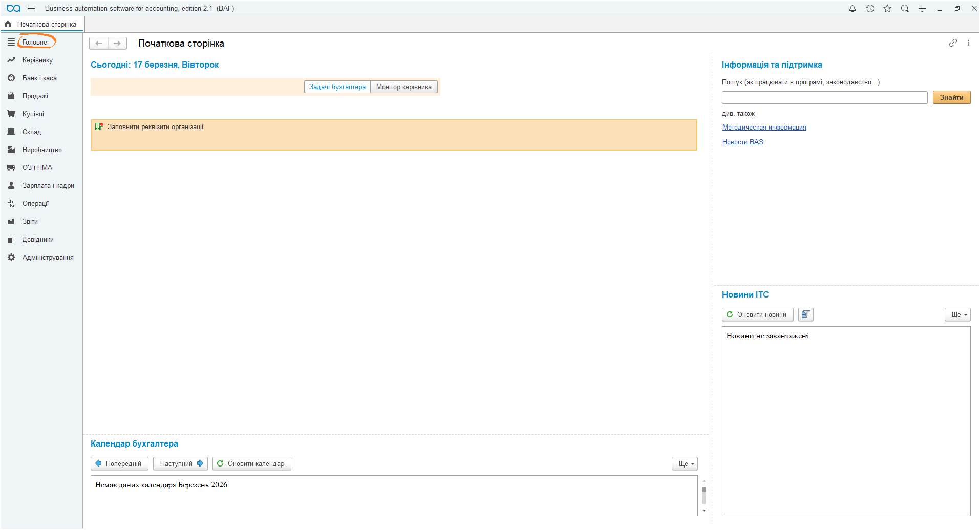Open the Банк і каса section
Screen dimensions: 980x530
tap(39, 78)
